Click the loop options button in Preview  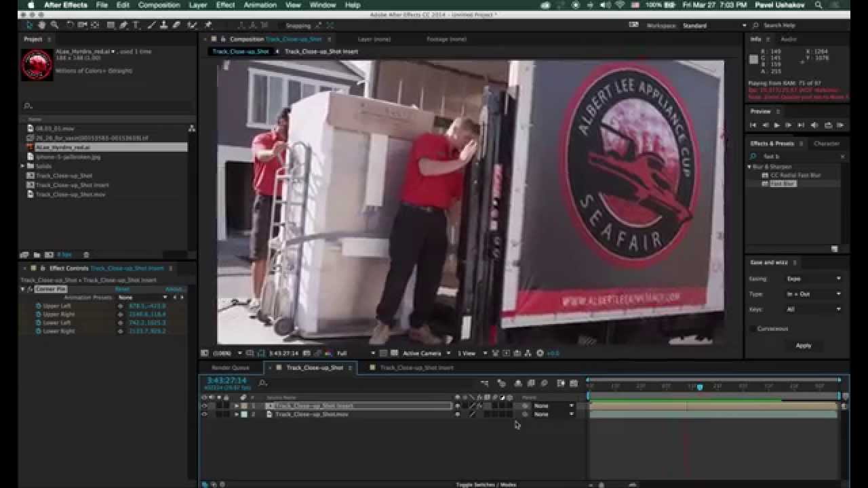pos(827,125)
